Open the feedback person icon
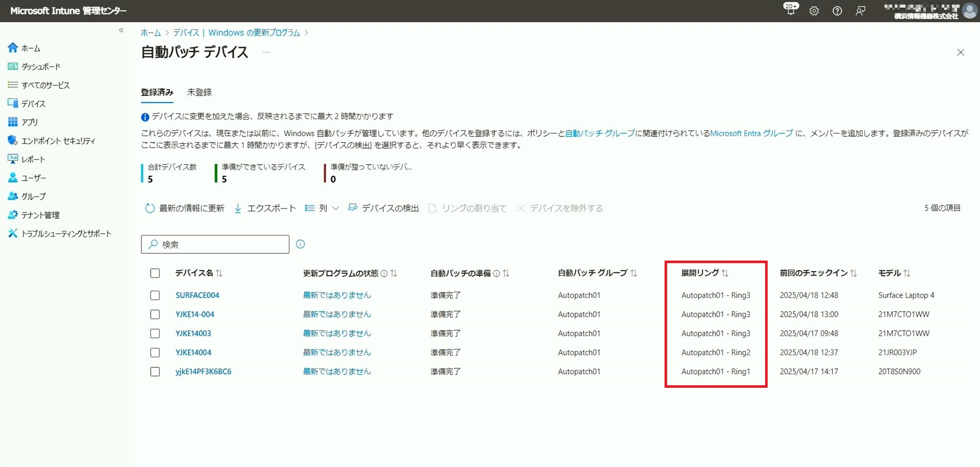Image resolution: width=980 pixels, height=467 pixels. point(861,11)
